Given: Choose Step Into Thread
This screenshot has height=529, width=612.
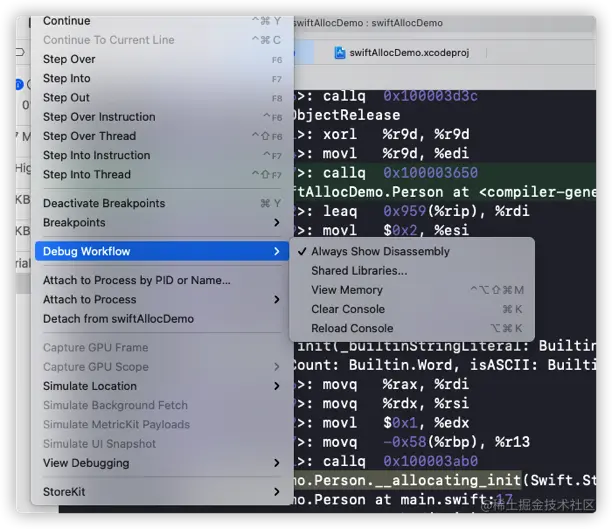Looking at the screenshot, I should pos(162,174).
